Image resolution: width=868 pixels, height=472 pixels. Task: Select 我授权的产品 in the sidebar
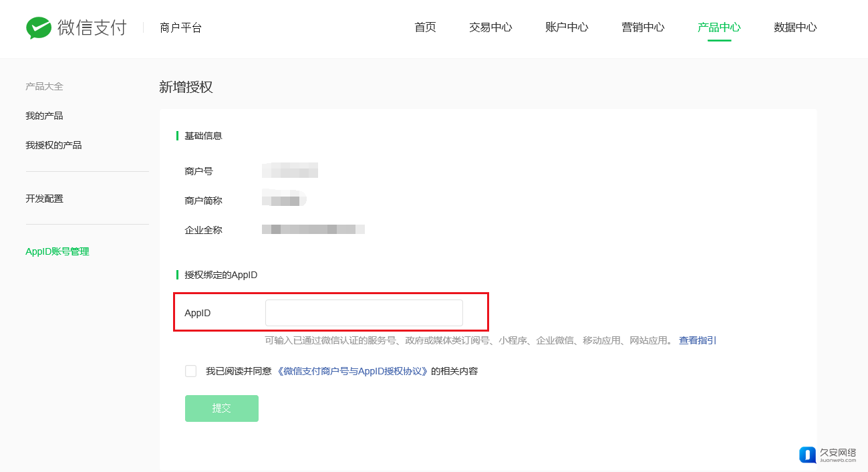53,145
